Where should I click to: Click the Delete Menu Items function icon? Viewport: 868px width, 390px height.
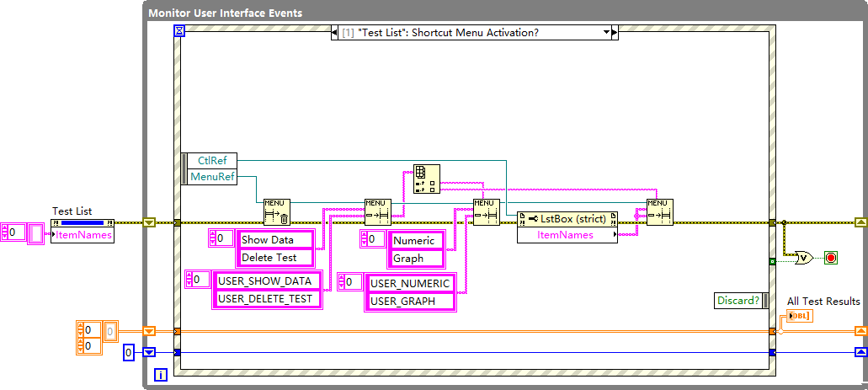click(276, 212)
